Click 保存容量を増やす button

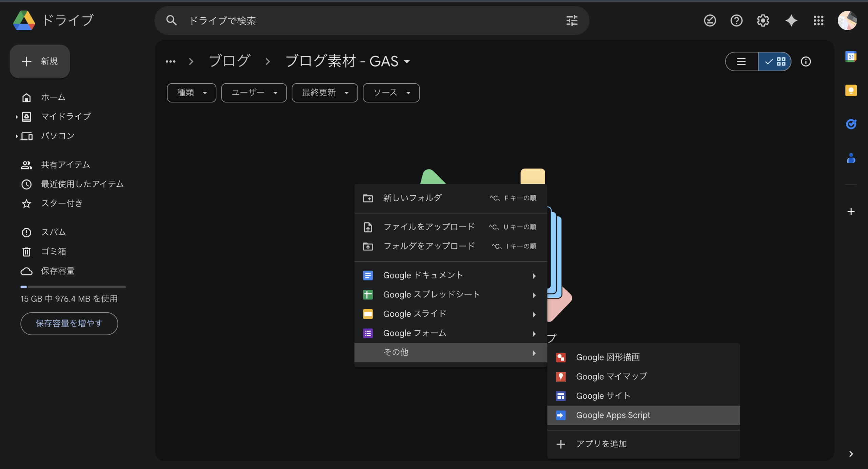(x=69, y=324)
